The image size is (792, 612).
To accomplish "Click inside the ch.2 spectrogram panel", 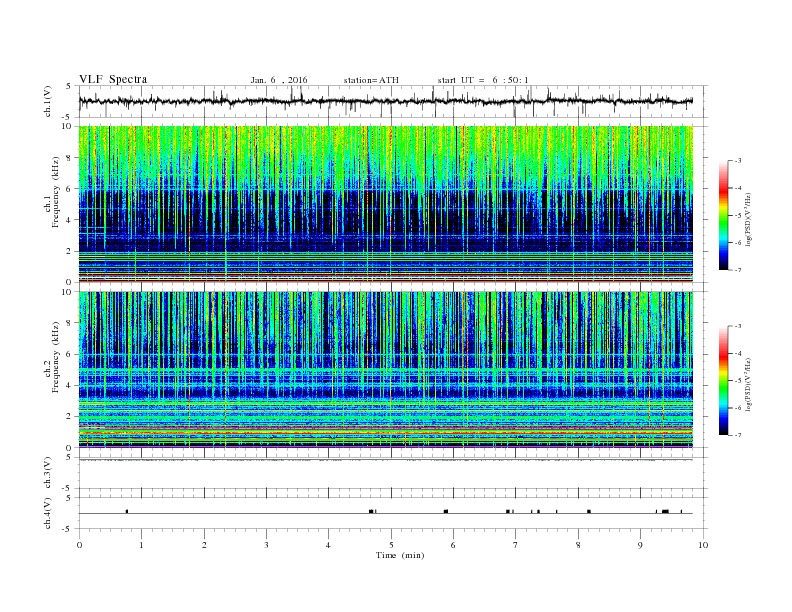I will 386,370.
